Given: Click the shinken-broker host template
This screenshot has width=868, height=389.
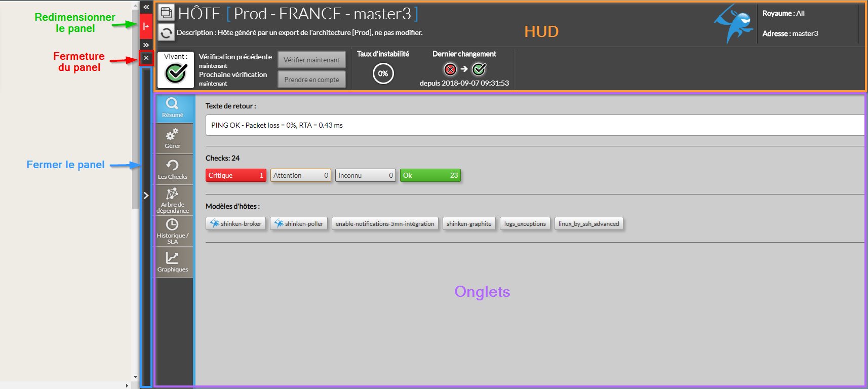Looking at the screenshot, I should [236, 224].
